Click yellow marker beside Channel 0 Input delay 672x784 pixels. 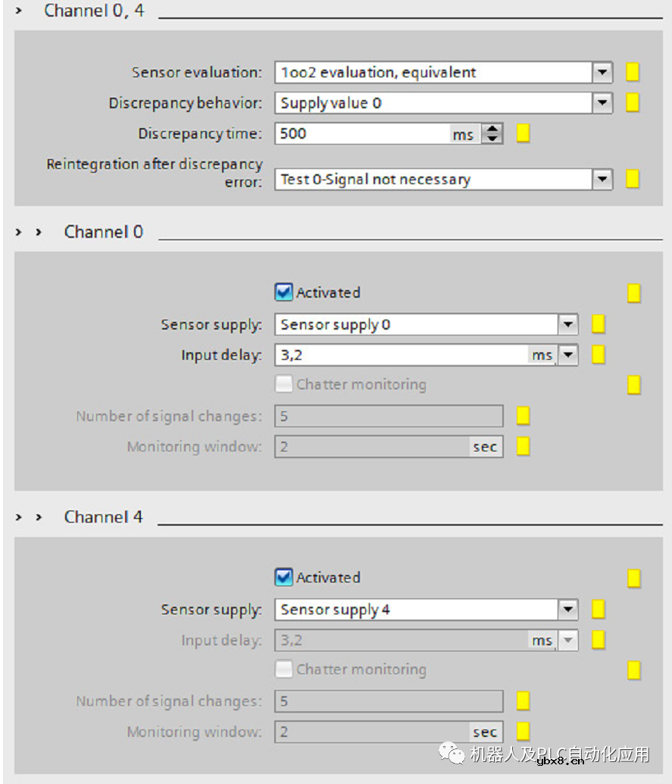pos(599,355)
